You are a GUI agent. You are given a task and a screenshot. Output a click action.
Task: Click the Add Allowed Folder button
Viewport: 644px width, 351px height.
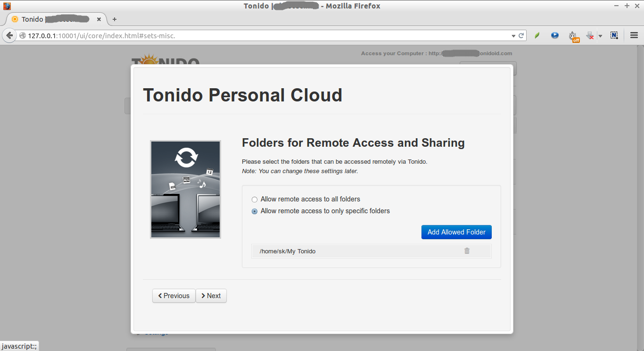tap(456, 232)
